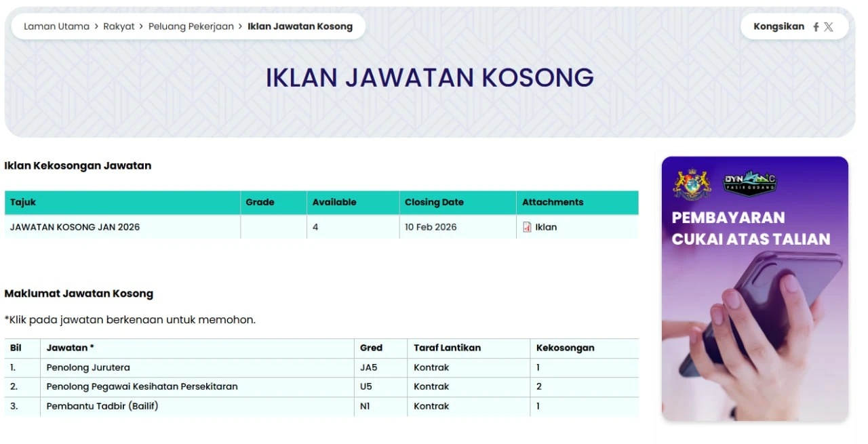Click the Closing Date column header
This screenshot has width=868, height=444.
point(434,202)
